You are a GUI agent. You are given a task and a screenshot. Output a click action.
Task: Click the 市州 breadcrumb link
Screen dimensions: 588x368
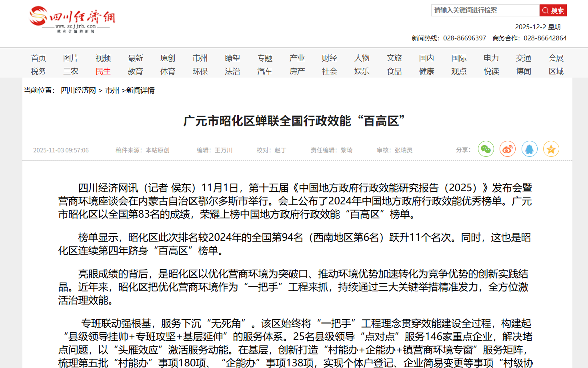[112, 90]
